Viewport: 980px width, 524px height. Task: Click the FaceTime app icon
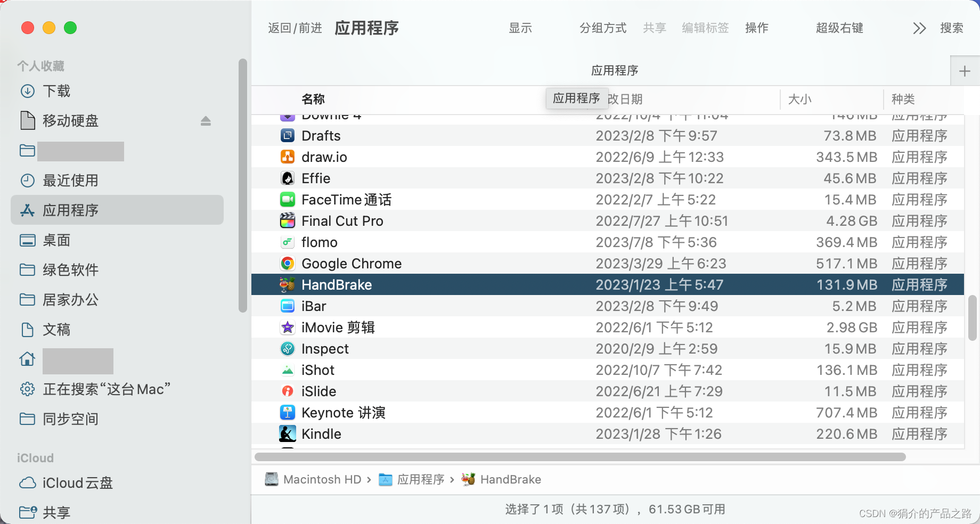click(x=288, y=200)
